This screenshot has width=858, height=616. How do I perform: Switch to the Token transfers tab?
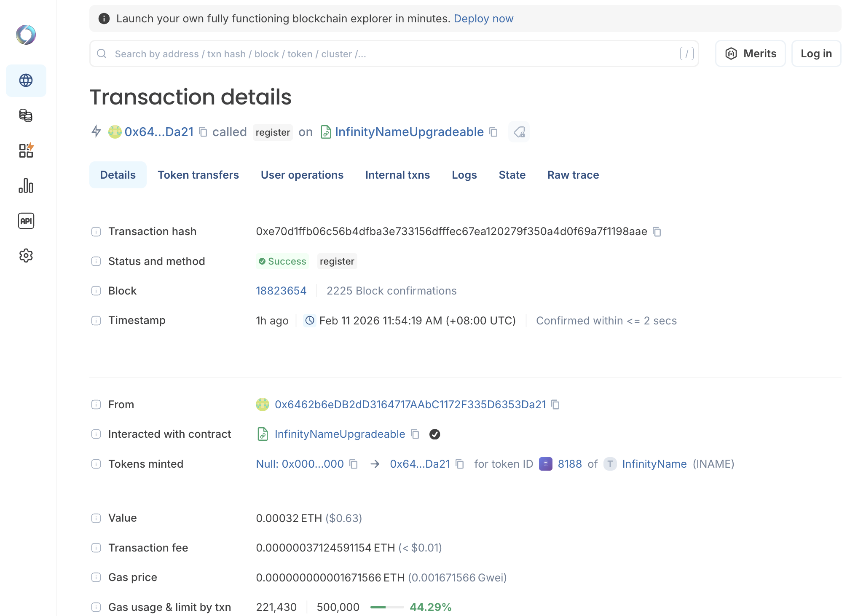pyautogui.click(x=198, y=174)
